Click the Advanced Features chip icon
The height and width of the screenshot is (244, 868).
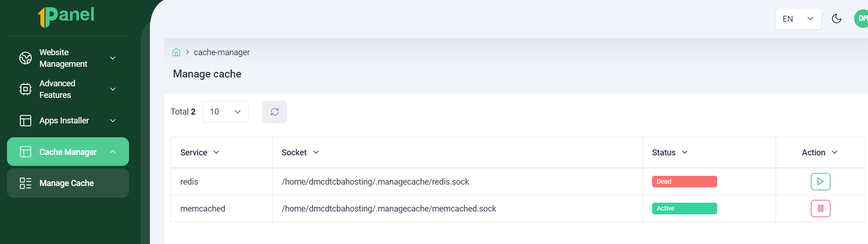click(x=26, y=89)
